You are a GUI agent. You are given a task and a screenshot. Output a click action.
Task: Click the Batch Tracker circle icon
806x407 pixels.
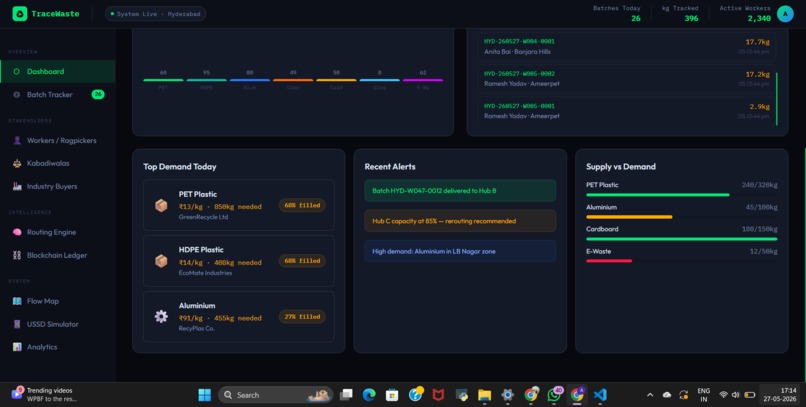[16, 95]
